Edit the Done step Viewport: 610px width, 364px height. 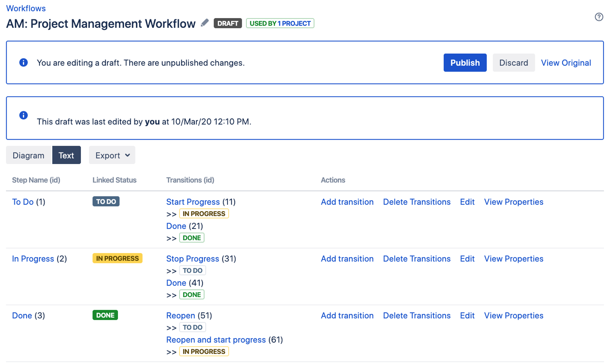click(x=467, y=316)
